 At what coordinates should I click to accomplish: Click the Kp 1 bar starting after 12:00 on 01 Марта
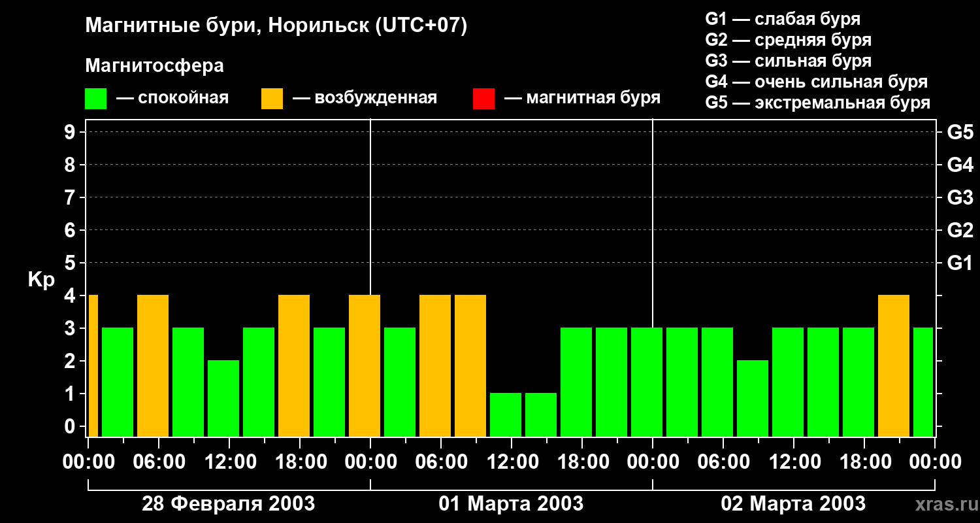[x=541, y=414]
